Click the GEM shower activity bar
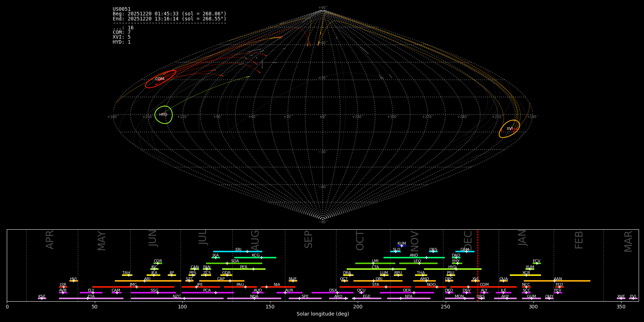Image resolution: width=644 pixels, height=322 pixels. pyautogui.click(x=464, y=252)
